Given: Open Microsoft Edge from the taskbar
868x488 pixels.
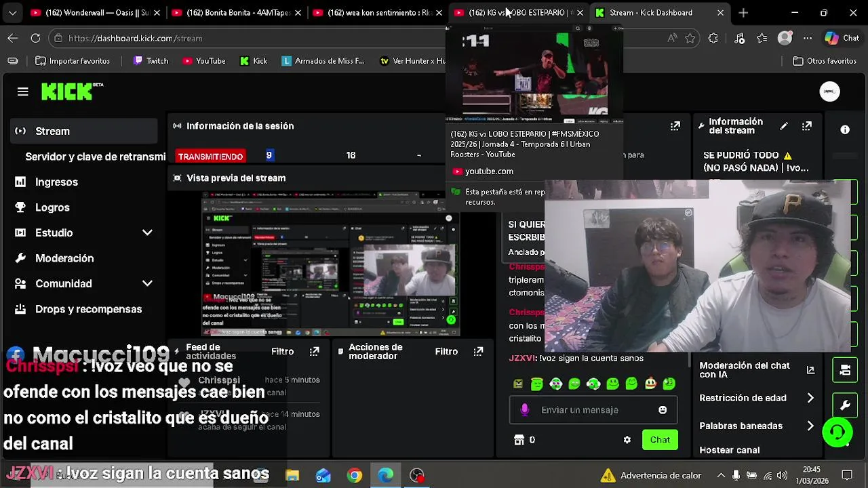Looking at the screenshot, I should pyautogui.click(x=385, y=476).
